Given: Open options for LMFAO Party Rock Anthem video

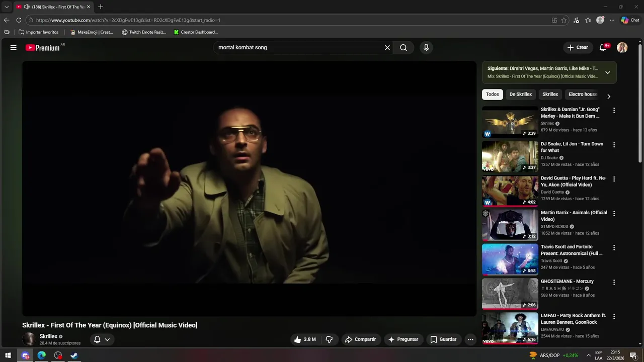Looking at the screenshot, I should click(x=614, y=316).
